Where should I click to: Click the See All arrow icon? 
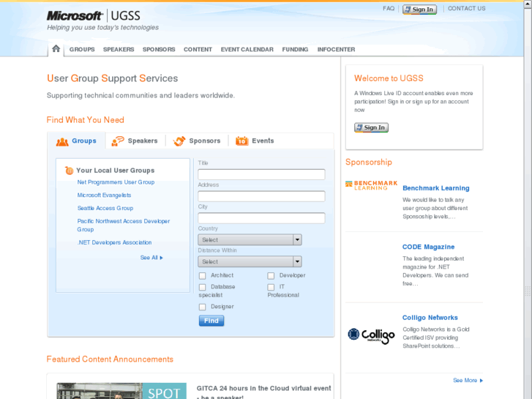[x=161, y=258]
